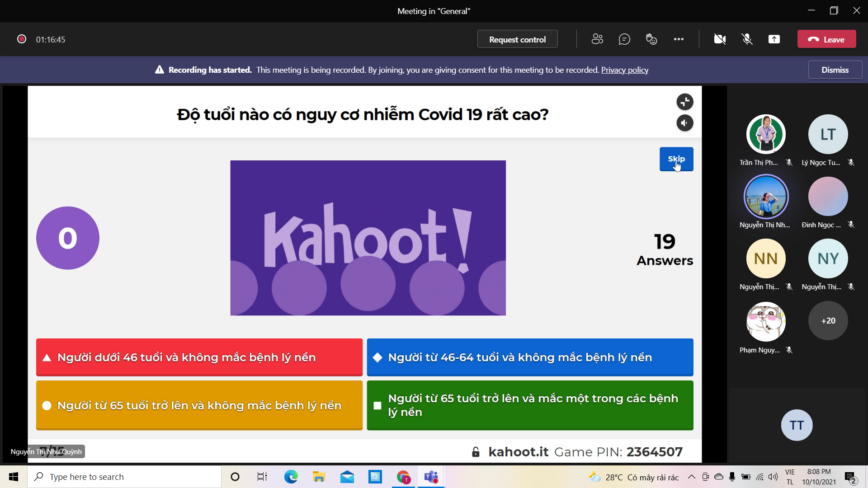
Task: Open the Windows Start menu
Action: pos(14,477)
